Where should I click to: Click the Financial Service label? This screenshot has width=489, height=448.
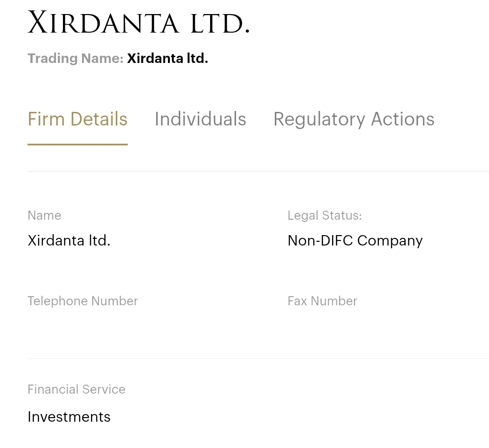[77, 390]
